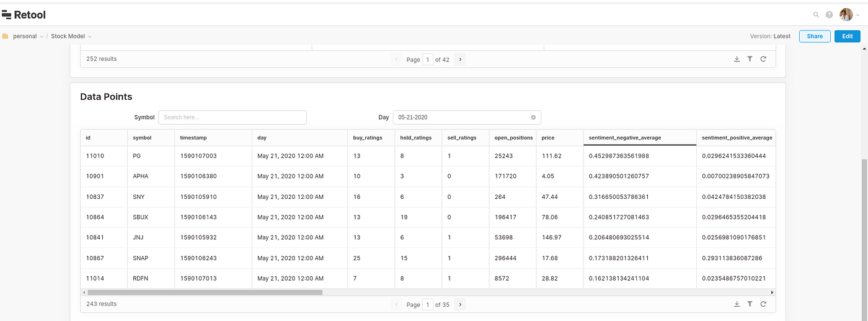This screenshot has height=321, width=868.
Task: Click the Retool logo
Action: 24,15
